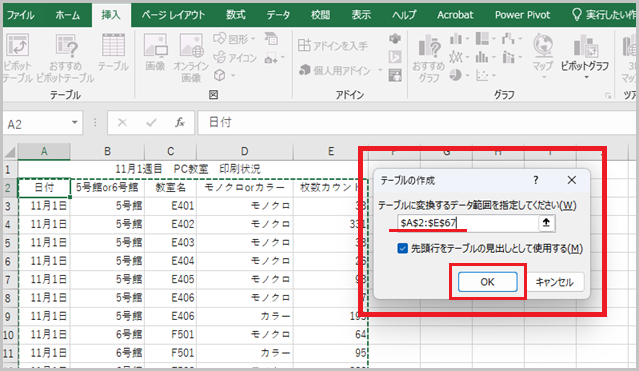Expand the Name Box dropdown
This screenshot has width=639, height=371.
click(75, 122)
